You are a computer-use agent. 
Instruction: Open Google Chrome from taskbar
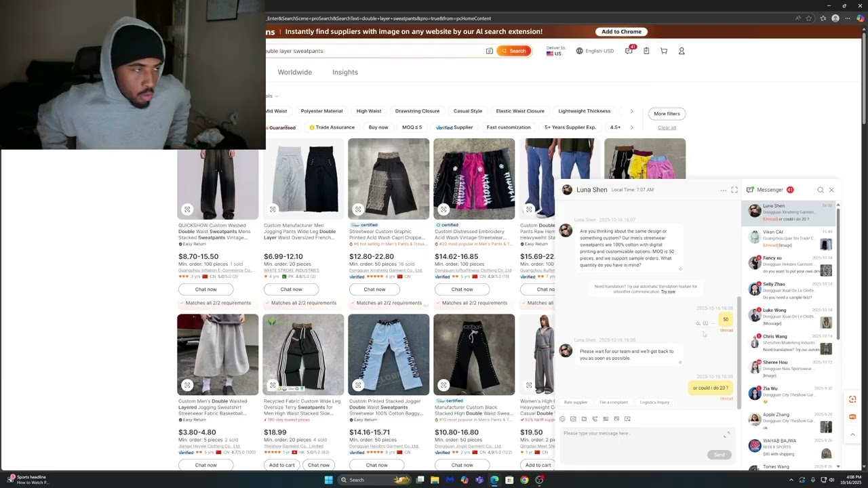[524, 480]
